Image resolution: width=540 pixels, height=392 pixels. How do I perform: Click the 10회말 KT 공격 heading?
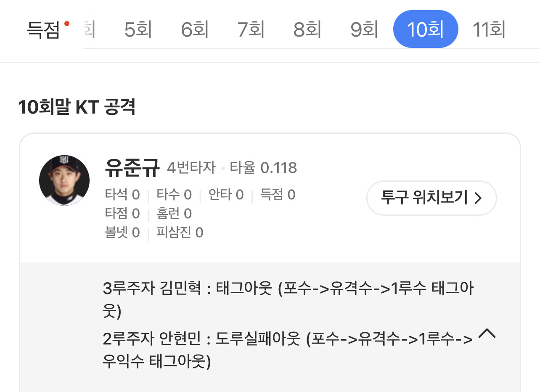[77, 108]
